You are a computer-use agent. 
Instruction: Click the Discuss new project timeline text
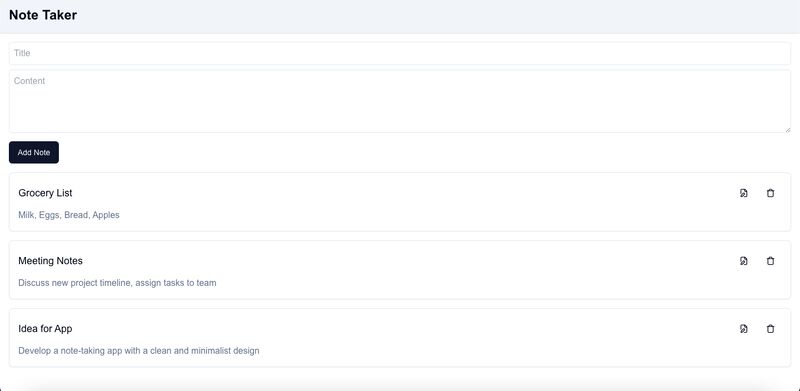coord(76,283)
